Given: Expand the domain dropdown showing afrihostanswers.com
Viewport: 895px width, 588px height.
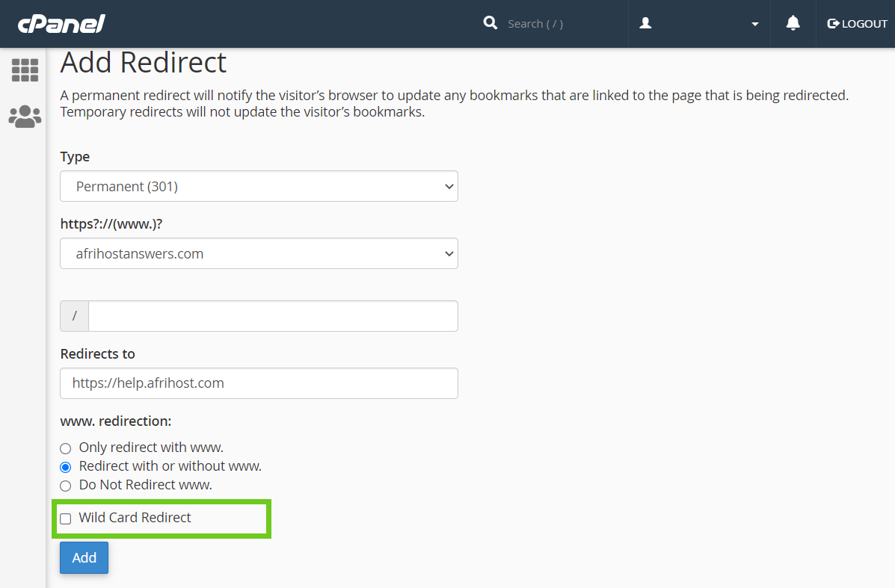Looking at the screenshot, I should click(x=259, y=253).
